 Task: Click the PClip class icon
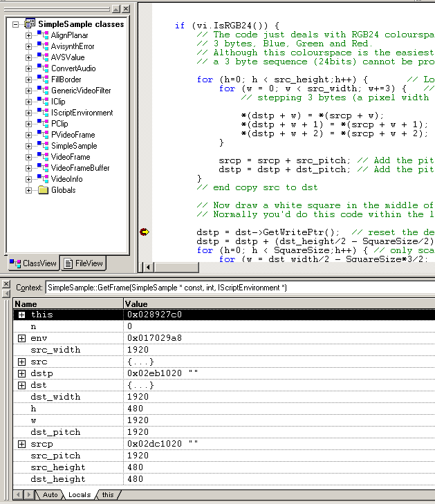pos(43,124)
